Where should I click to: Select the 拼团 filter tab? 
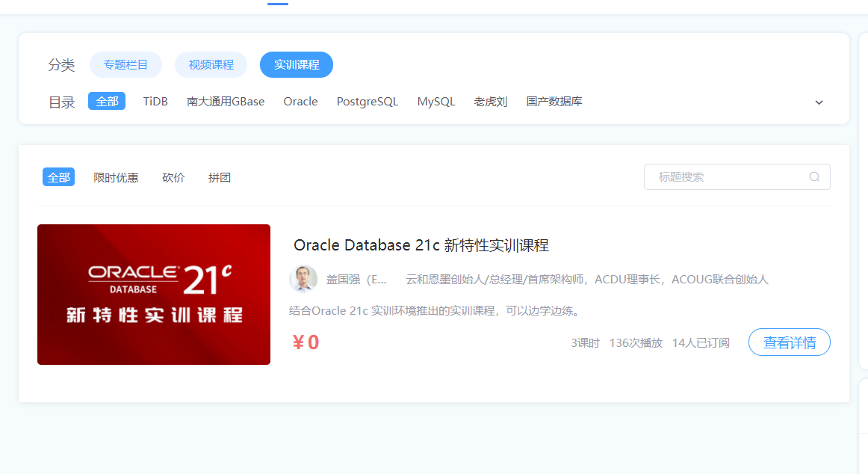click(x=219, y=177)
